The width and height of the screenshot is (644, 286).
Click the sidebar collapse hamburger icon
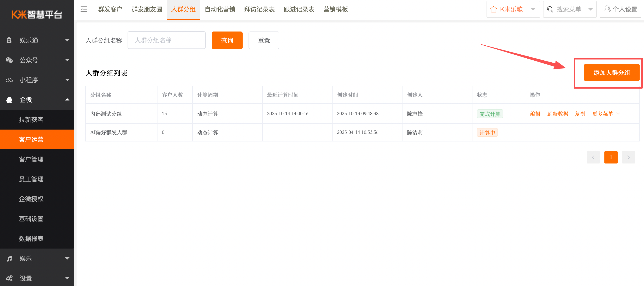click(x=84, y=9)
